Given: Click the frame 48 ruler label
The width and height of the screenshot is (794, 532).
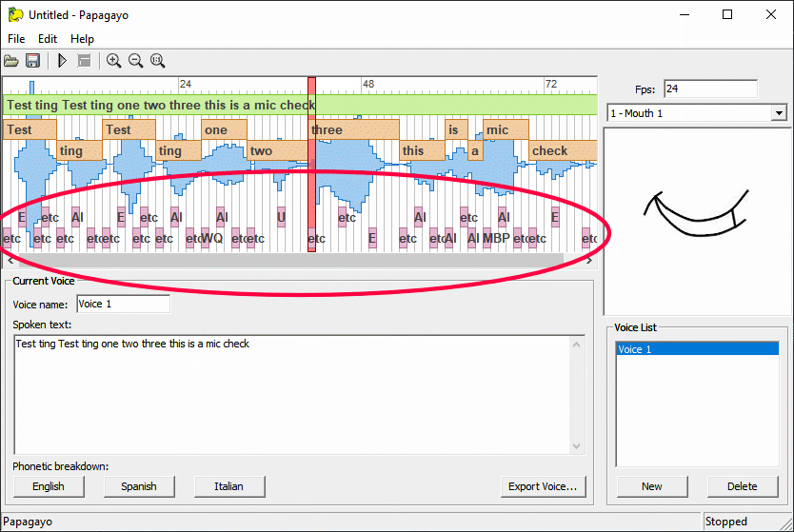Looking at the screenshot, I should pos(368,84).
